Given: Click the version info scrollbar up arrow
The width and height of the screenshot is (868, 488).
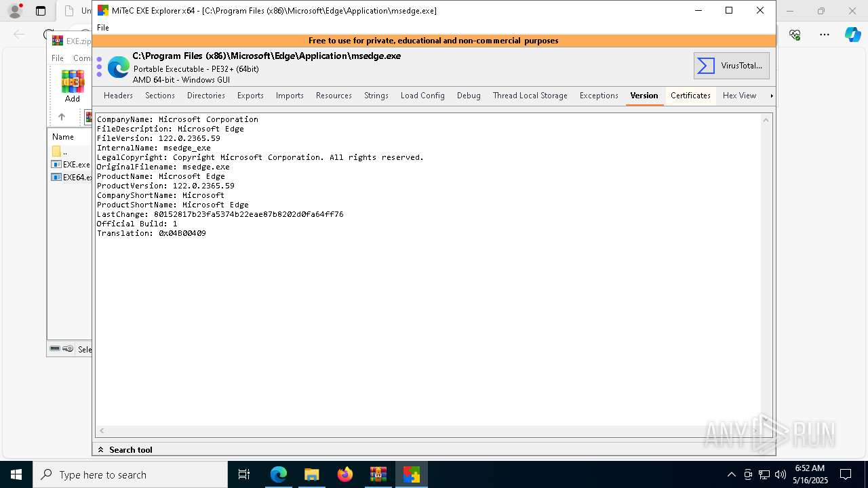Looking at the screenshot, I should (x=766, y=120).
